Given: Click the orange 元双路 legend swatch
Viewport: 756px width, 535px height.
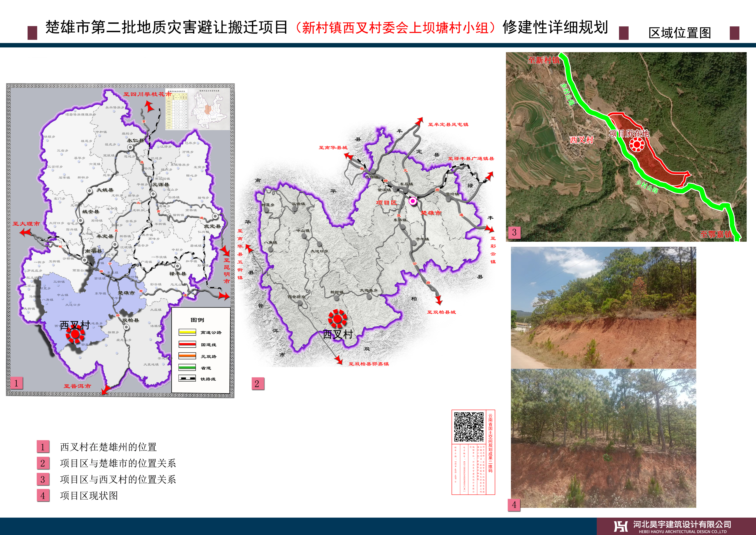Looking at the screenshot, I should coord(187,356).
